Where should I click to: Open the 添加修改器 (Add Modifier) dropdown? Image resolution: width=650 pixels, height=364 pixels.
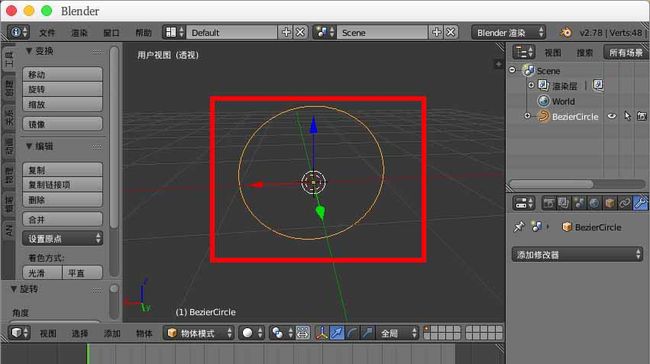(x=577, y=255)
